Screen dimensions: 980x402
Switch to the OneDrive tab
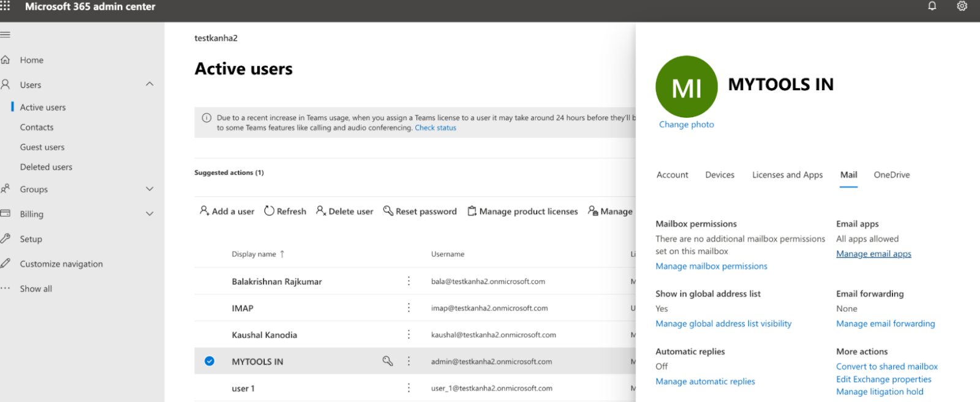tap(891, 175)
